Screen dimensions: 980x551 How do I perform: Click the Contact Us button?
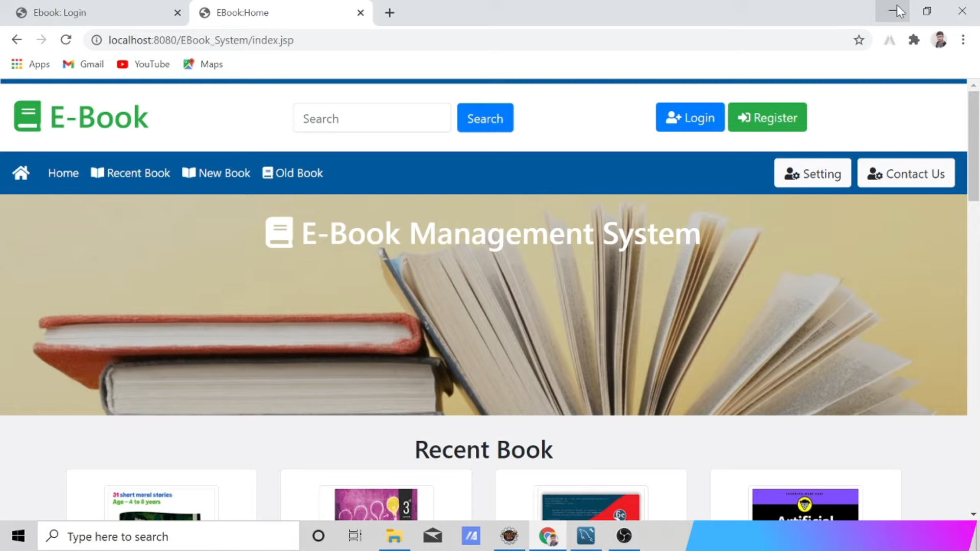pos(906,173)
